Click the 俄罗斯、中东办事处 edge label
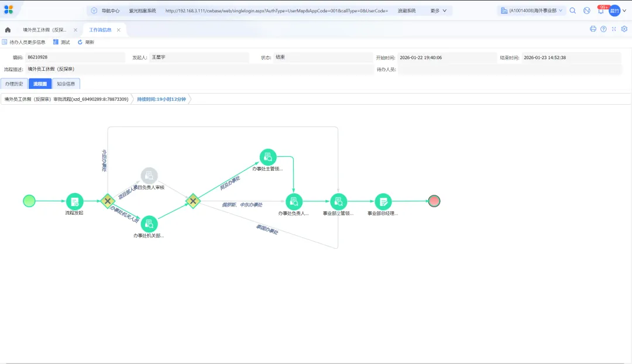Viewport: 632px width, 364px height. click(x=242, y=205)
